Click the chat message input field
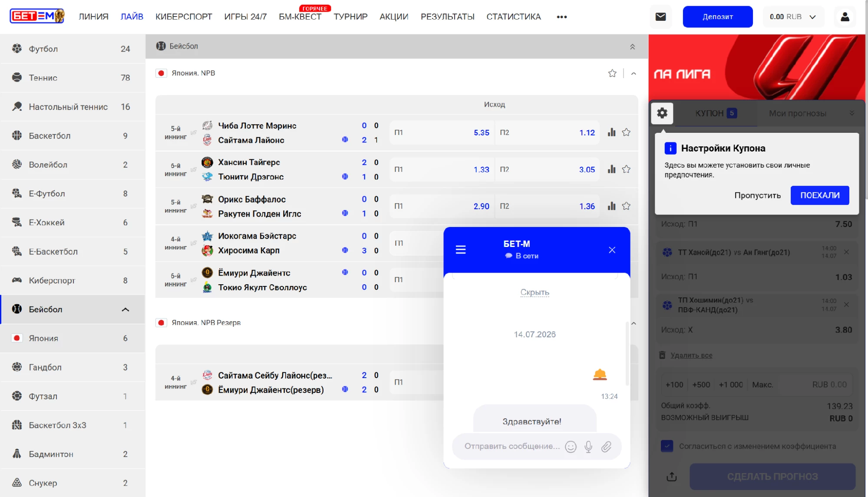Image resolution: width=868 pixels, height=497 pixels. [512, 446]
